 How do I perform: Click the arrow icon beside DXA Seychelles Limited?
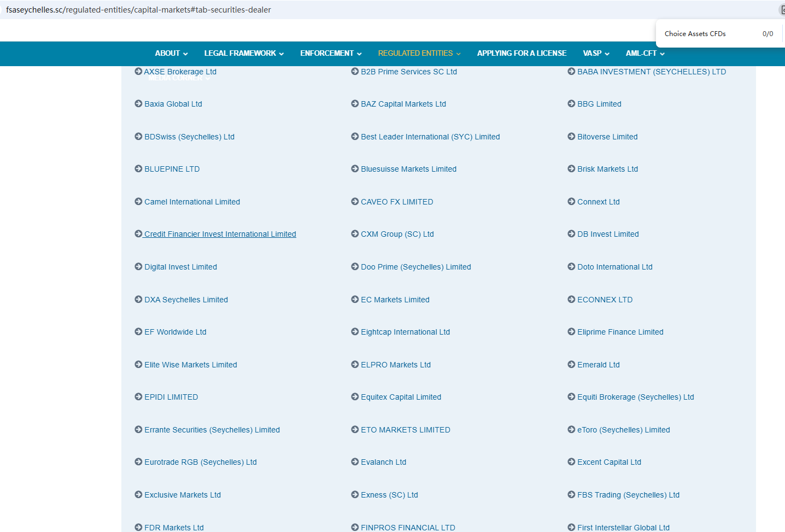(x=138, y=299)
